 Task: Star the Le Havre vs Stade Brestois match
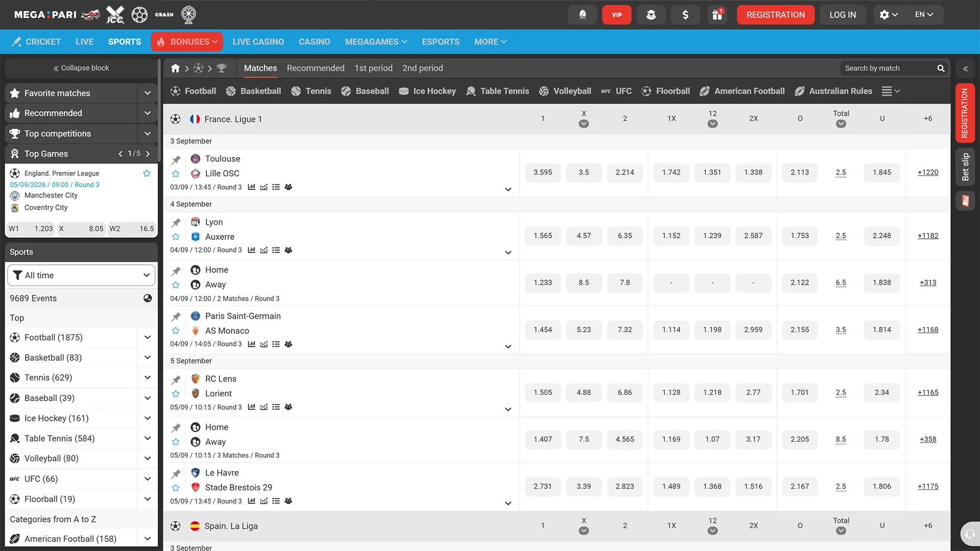coord(176,487)
